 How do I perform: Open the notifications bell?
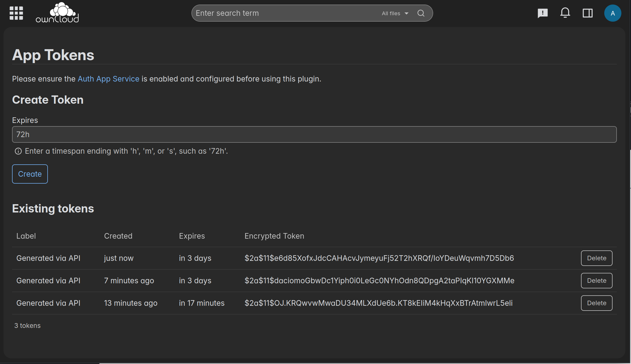pyautogui.click(x=565, y=13)
